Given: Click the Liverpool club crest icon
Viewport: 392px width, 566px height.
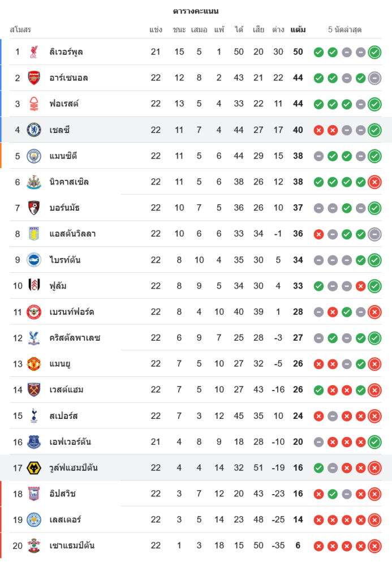Looking at the screenshot, I should coord(34,52).
